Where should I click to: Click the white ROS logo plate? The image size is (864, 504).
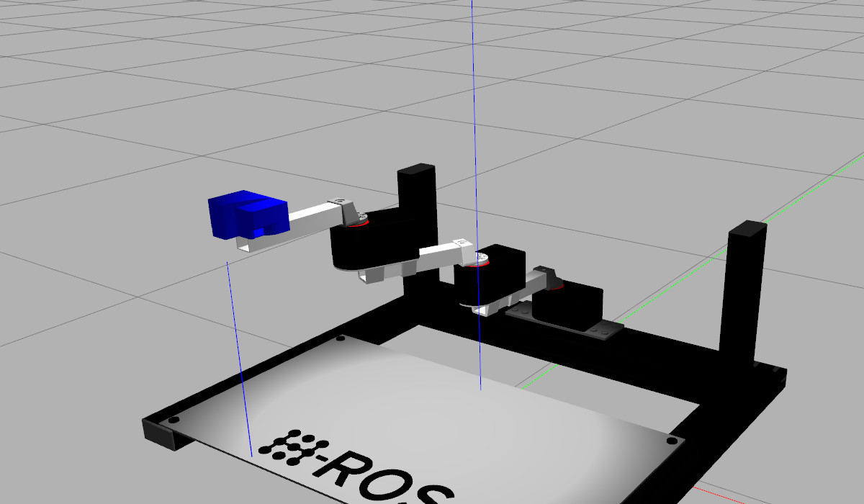425,425
